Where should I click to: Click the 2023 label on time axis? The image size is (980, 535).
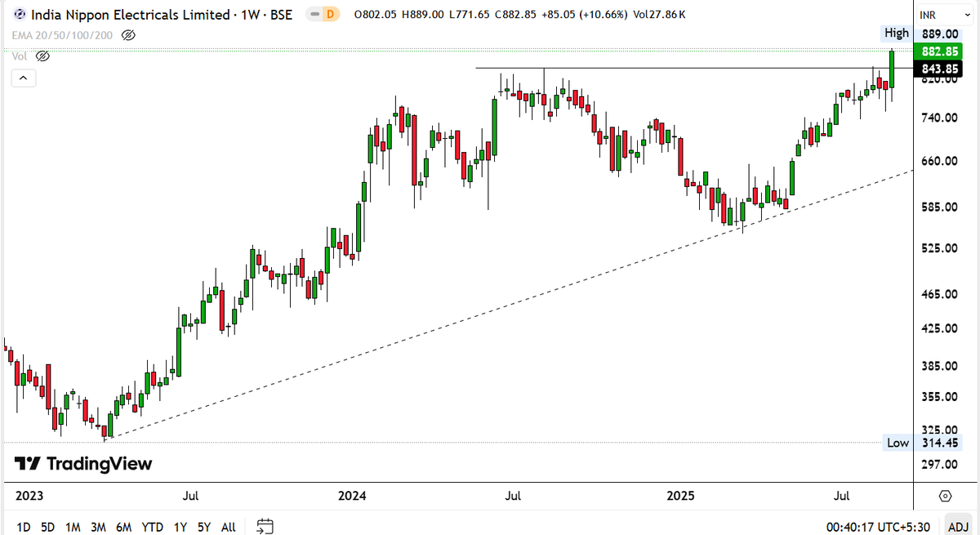point(28,496)
